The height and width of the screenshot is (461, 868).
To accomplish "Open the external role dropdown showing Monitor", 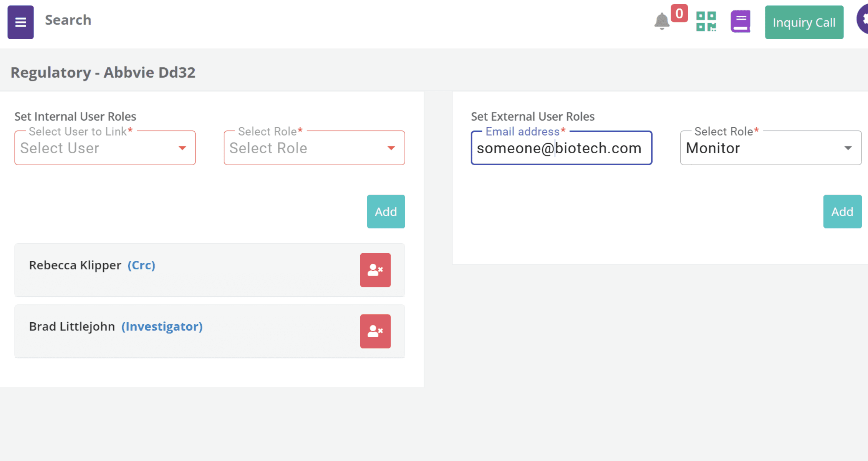I will [771, 148].
